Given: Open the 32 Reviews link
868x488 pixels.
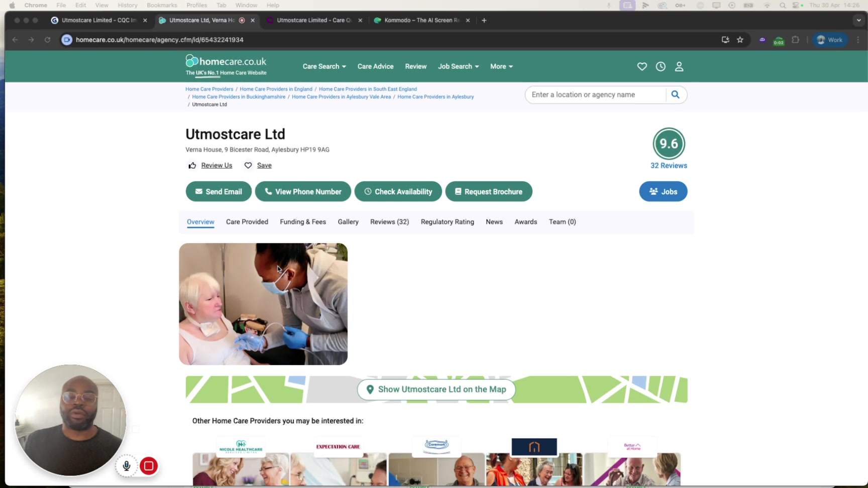Looking at the screenshot, I should [x=669, y=166].
